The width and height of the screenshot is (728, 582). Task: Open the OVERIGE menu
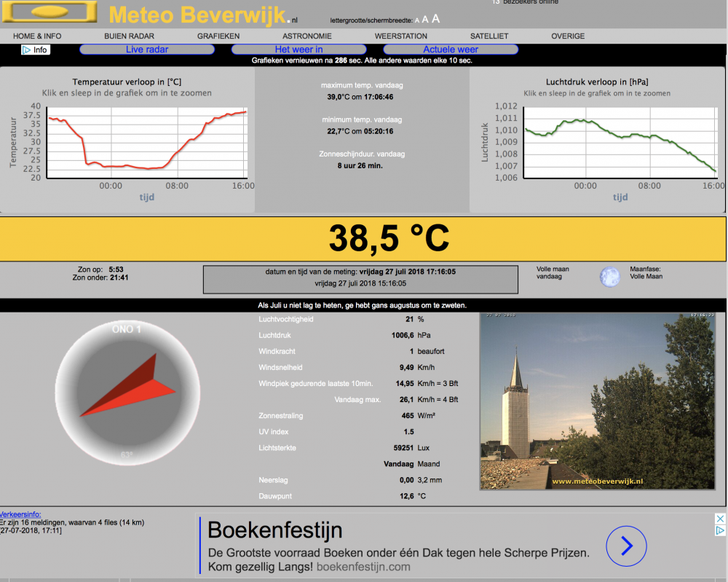tap(568, 36)
